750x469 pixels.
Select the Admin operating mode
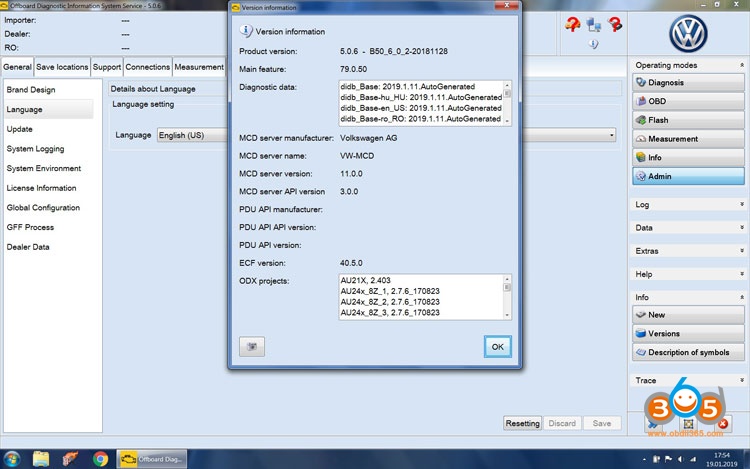688,176
